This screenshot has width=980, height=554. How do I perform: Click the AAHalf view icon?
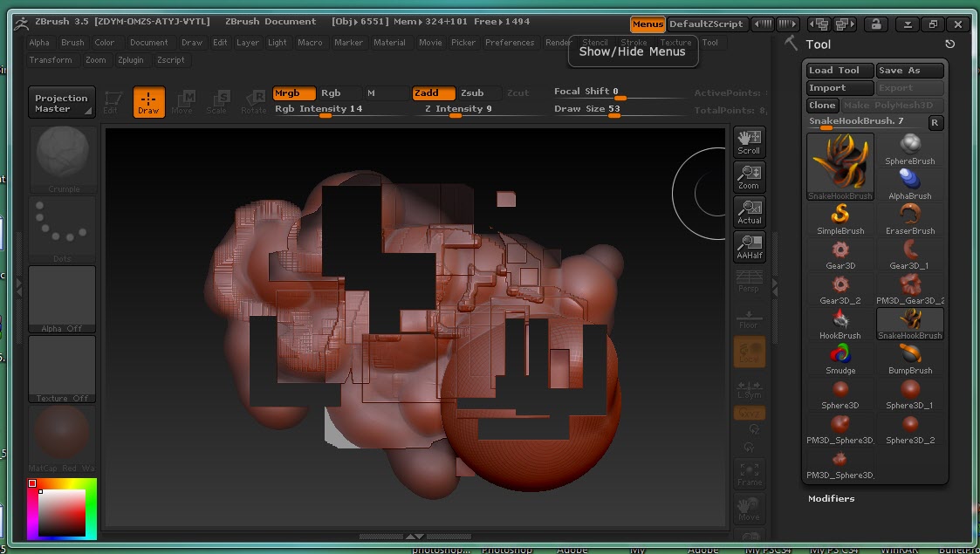point(749,247)
